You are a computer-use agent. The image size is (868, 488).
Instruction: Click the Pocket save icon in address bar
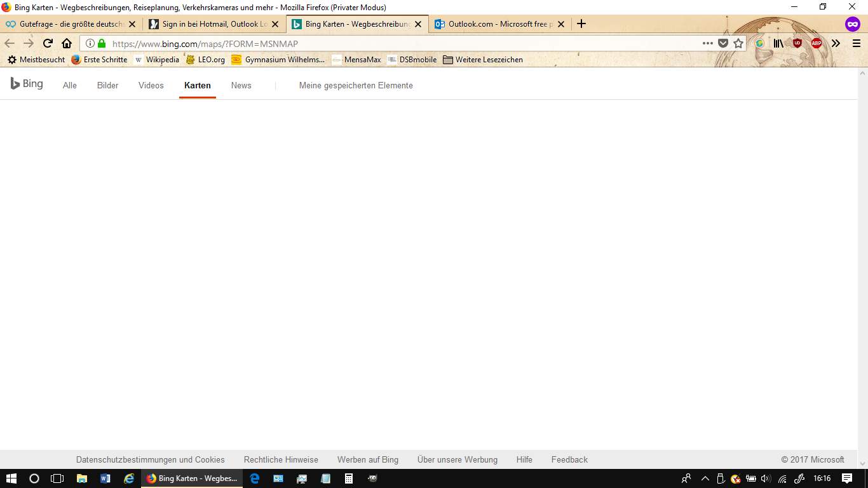point(723,44)
